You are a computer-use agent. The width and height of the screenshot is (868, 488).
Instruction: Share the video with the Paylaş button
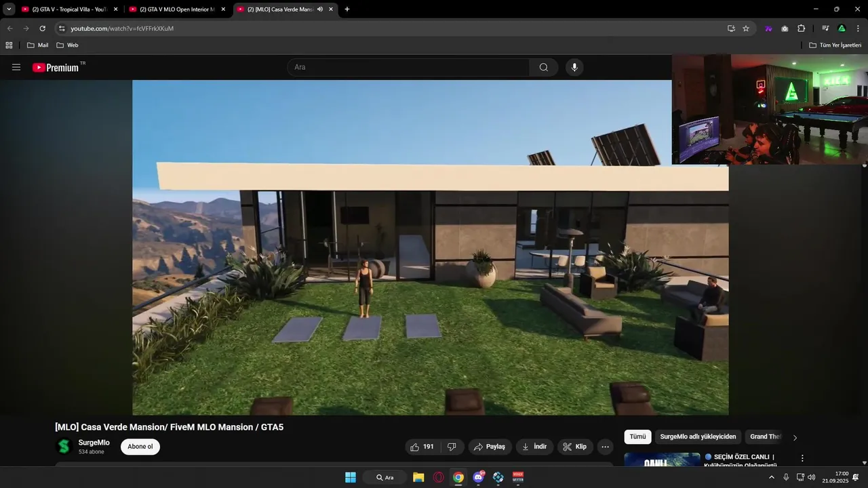[x=490, y=447]
